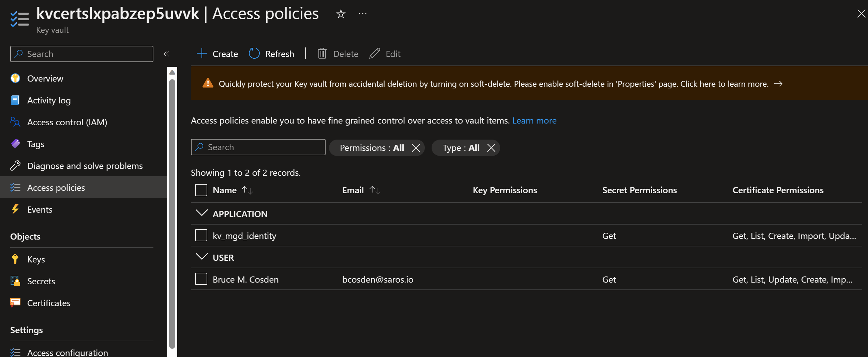The height and width of the screenshot is (357, 868).
Task: Click the favorite star icon beside the title
Action: tap(341, 14)
